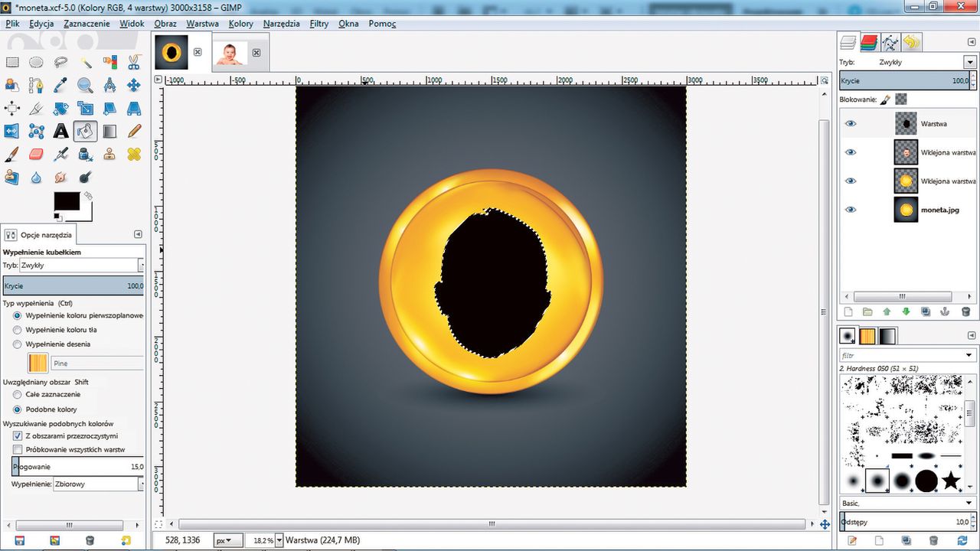
Task: Select the Rectangle Select tool
Action: [12, 63]
